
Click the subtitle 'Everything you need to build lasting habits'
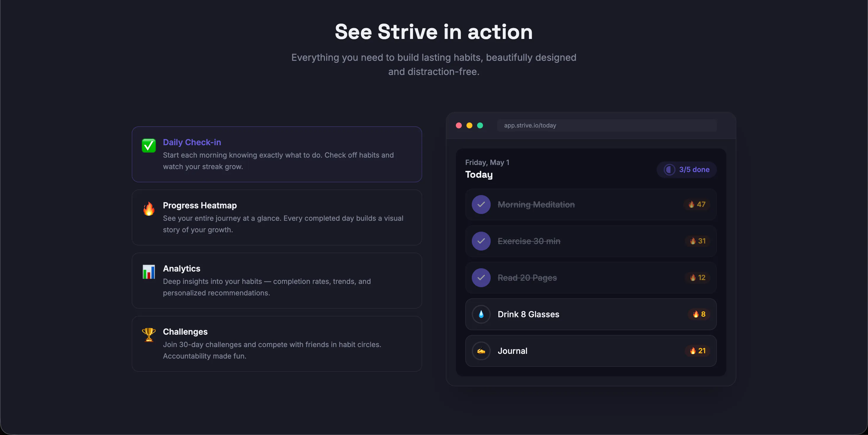[x=434, y=64]
